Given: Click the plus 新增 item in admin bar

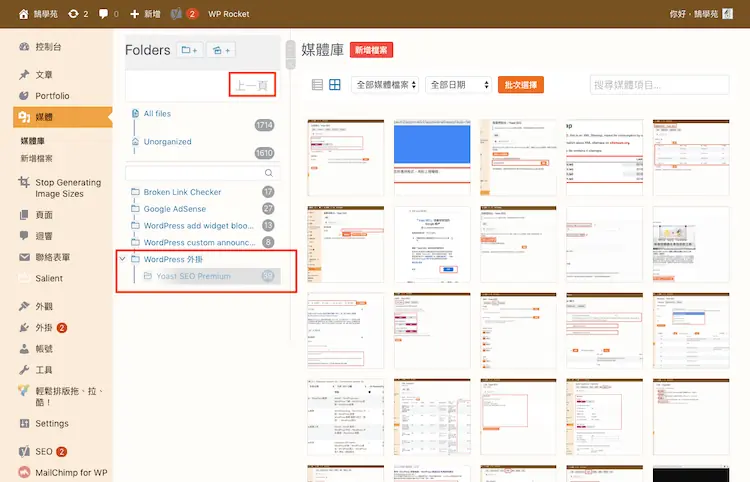Looking at the screenshot, I should [x=145, y=14].
